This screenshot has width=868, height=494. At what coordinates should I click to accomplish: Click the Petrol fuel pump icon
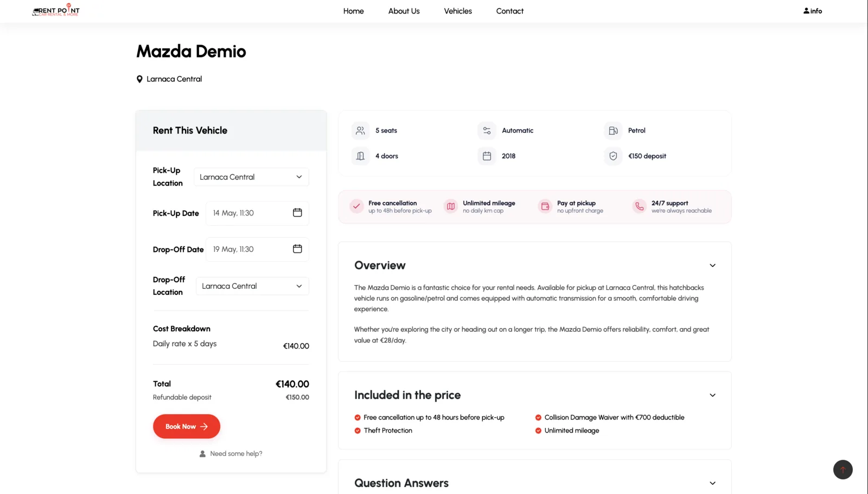[x=613, y=130]
